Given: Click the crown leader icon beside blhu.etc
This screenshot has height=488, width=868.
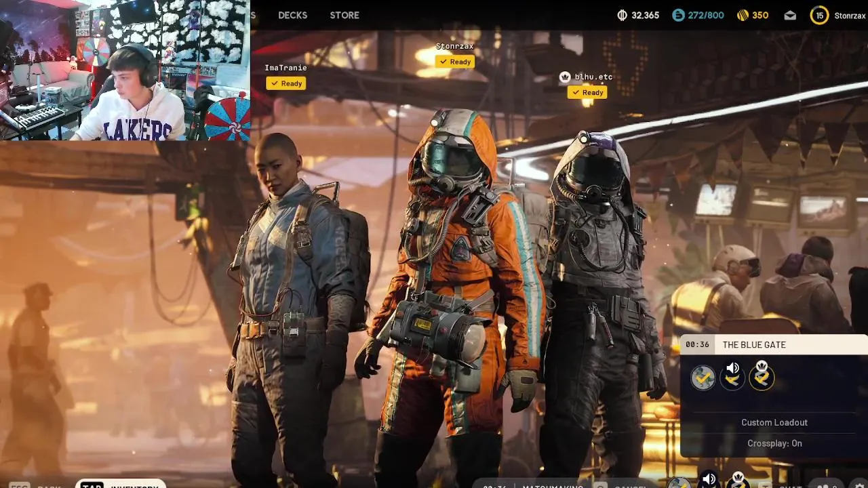Looking at the screenshot, I should [564, 77].
